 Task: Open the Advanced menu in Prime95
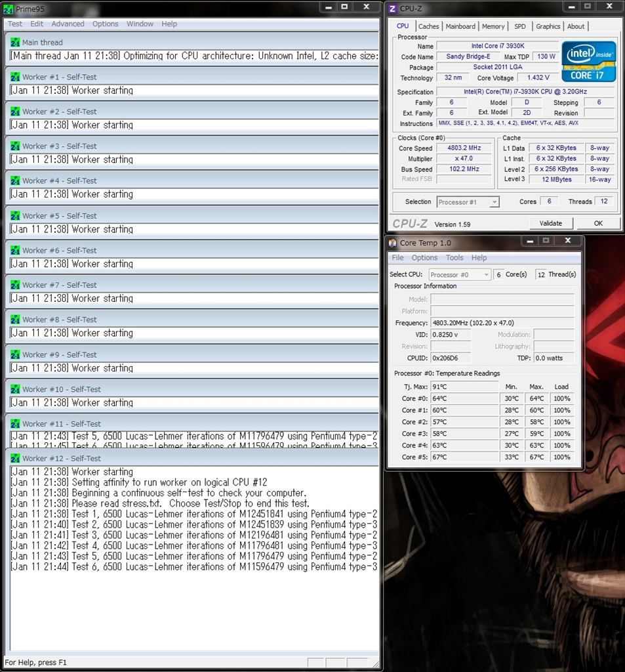pyautogui.click(x=68, y=24)
